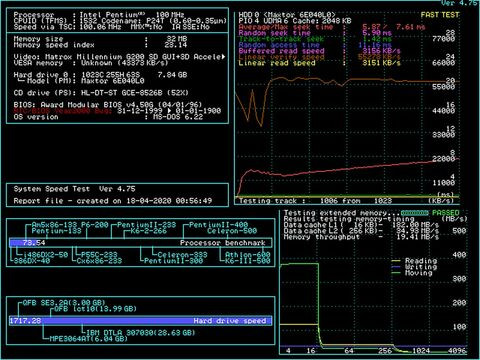Click the MPE3064AT drive reference label
The height and width of the screenshot is (360, 480).
pyautogui.click(x=88, y=339)
